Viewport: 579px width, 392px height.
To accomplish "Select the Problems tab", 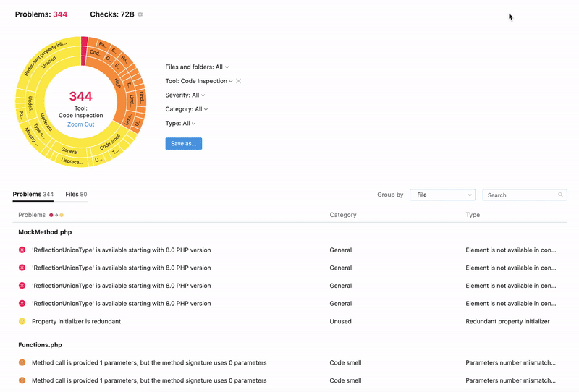I will (33, 195).
